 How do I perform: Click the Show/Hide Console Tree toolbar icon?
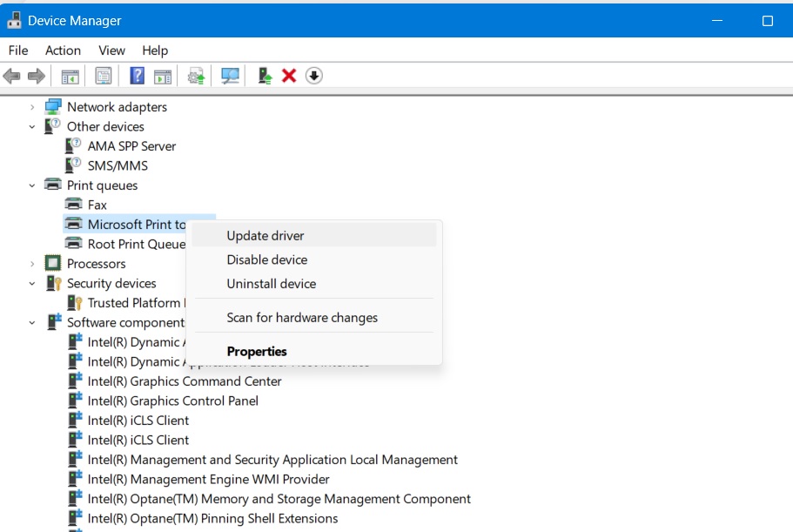(71, 76)
